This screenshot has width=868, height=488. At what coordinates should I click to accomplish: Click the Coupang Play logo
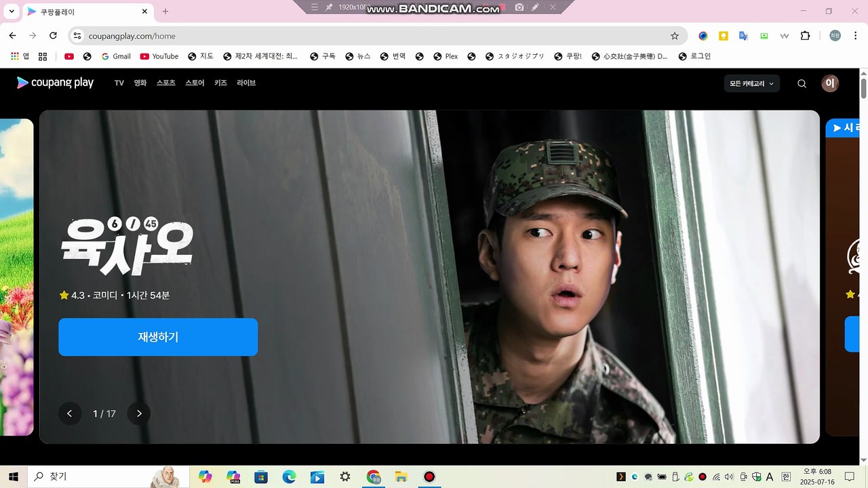coord(55,83)
